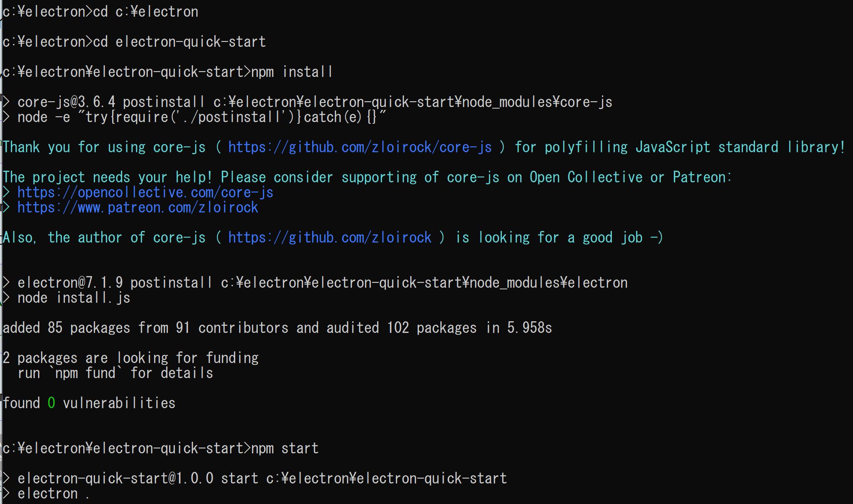Open the author's github.com/zloirock profile link

tap(330, 238)
